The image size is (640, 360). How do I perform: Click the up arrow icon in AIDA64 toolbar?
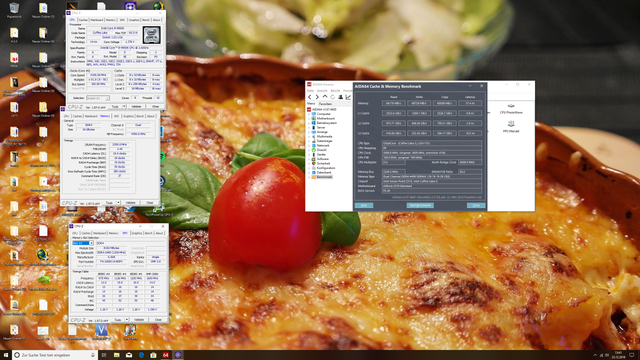pos(325,97)
